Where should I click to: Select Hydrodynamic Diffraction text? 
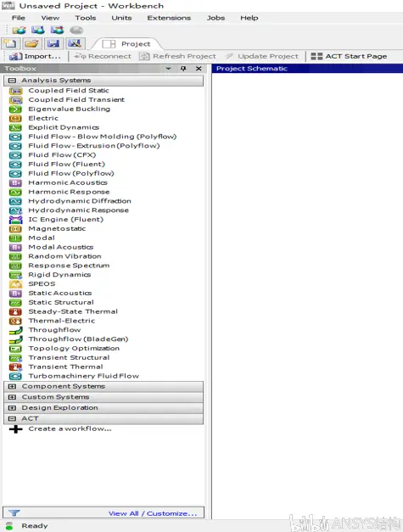tap(80, 201)
